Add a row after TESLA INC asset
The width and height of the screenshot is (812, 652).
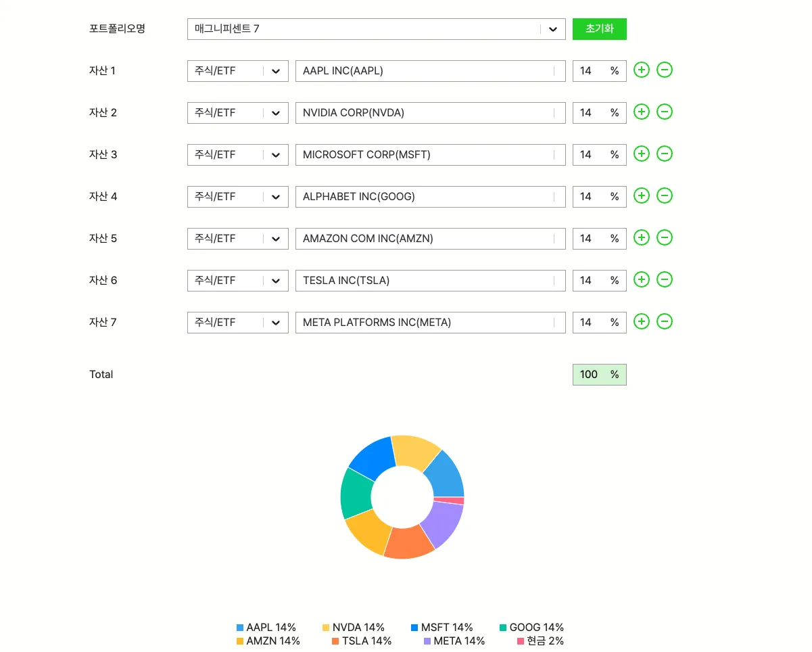coord(641,279)
